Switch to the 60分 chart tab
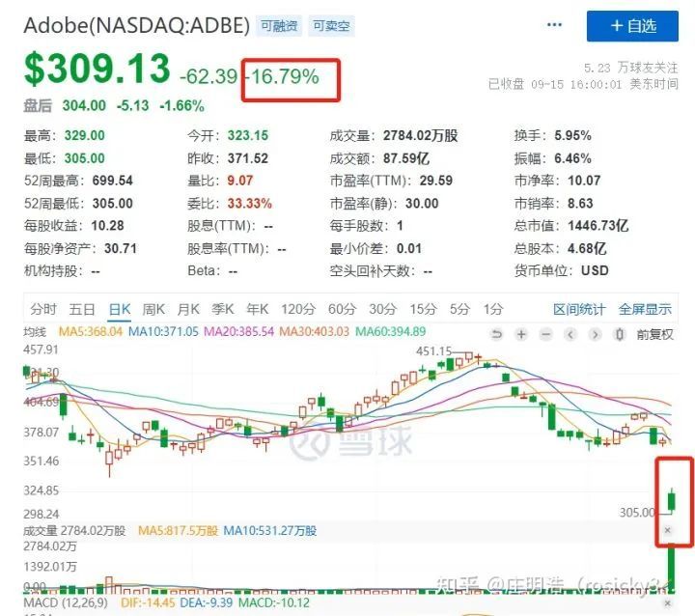 (x=342, y=309)
